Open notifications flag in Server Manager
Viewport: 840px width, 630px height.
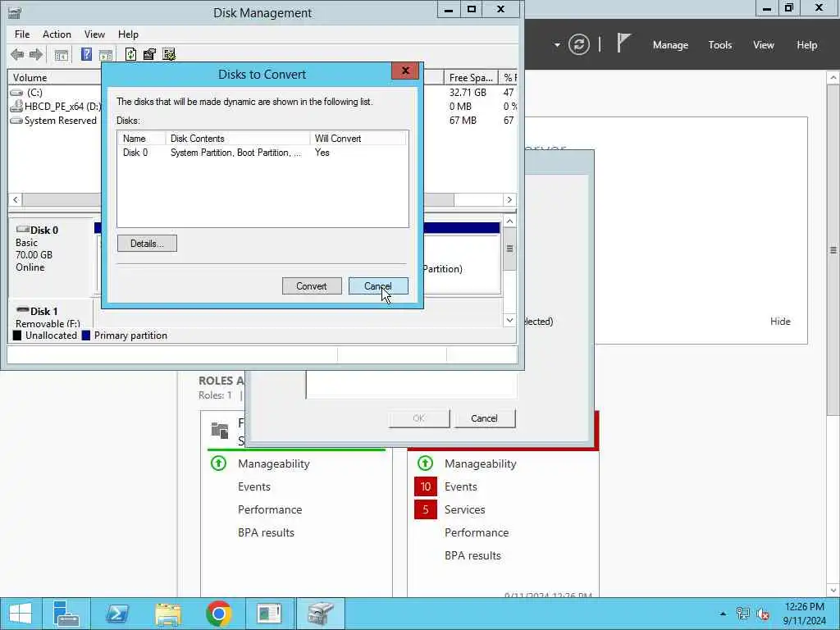coord(623,43)
